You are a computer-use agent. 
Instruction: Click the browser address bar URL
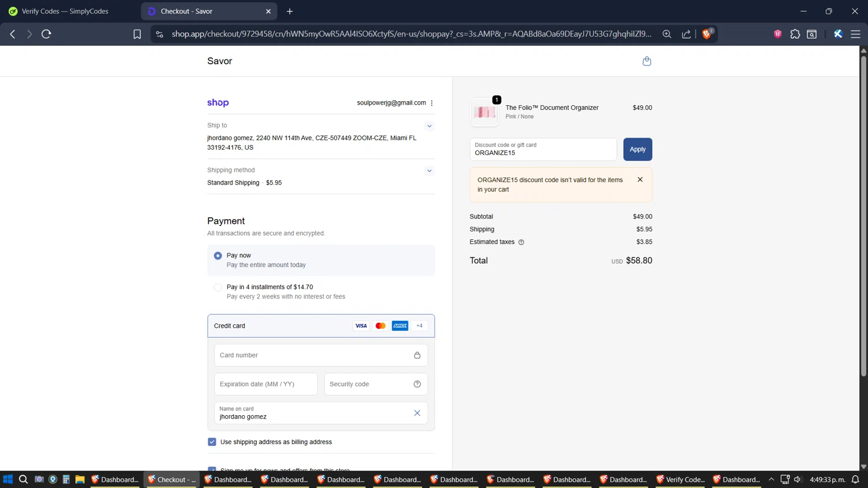click(411, 34)
